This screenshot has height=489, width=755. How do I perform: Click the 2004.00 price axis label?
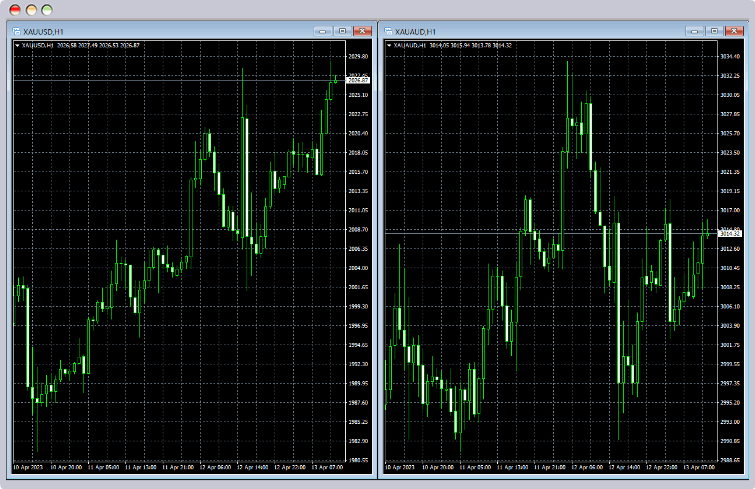[x=358, y=268]
